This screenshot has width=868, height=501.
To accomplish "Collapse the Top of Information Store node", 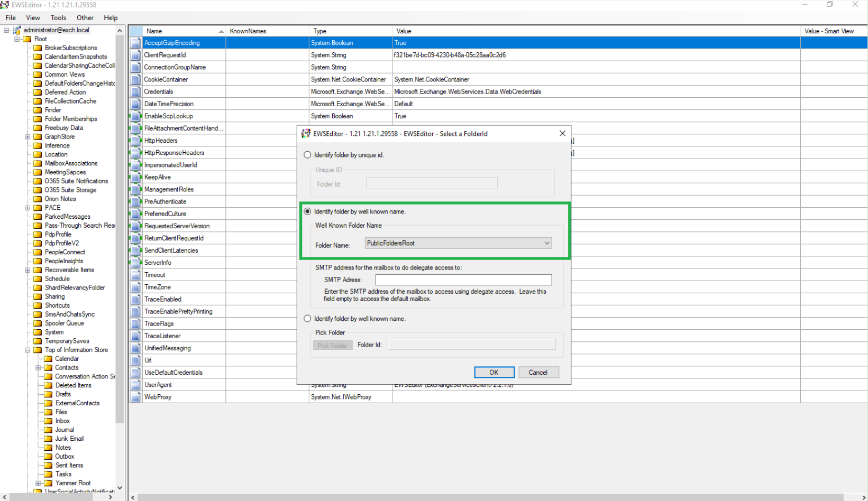I will [x=28, y=350].
